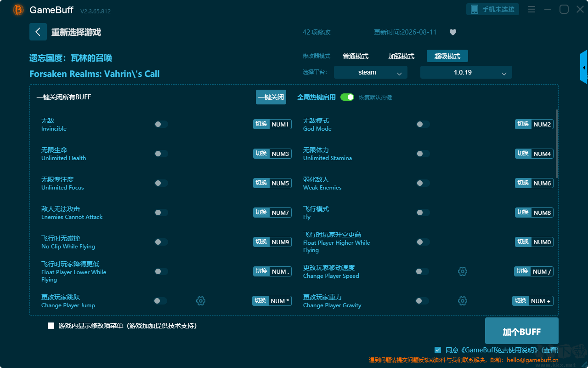Toggle No Clip While Flying switch
This screenshot has width=588, height=368.
click(161, 242)
